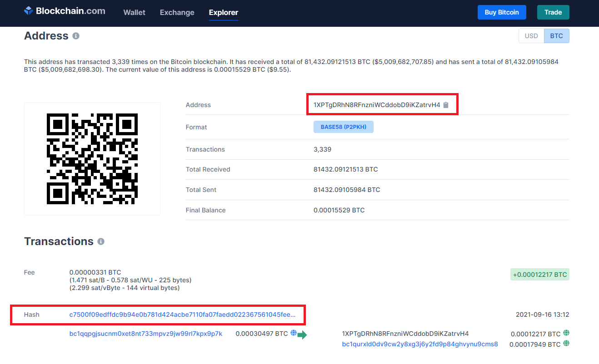The image size is (599, 364).
Task: Copy the address using the clipboard icon
Action: coord(446,105)
